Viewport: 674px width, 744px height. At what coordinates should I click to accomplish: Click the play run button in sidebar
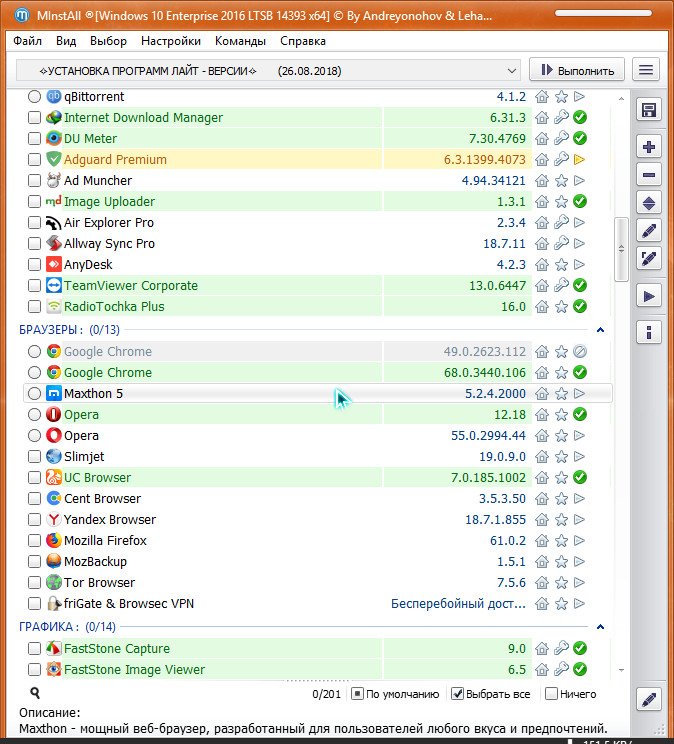point(648,296)
